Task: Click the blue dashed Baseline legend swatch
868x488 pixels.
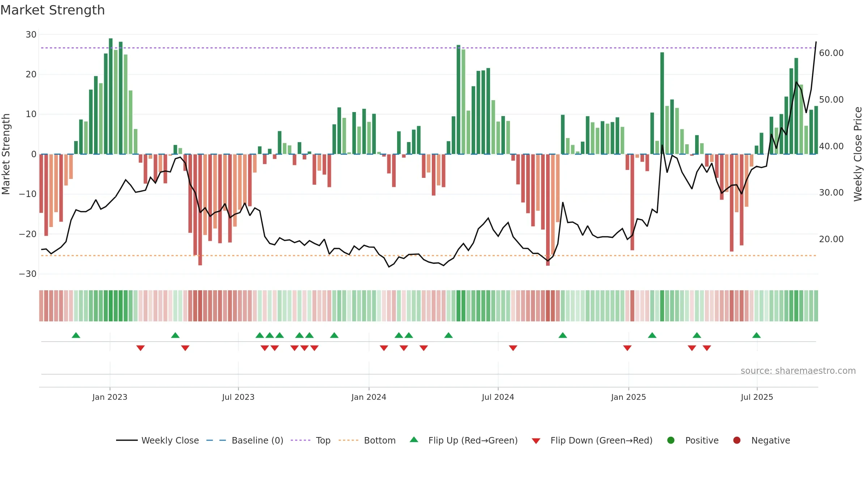Action: 216,440
